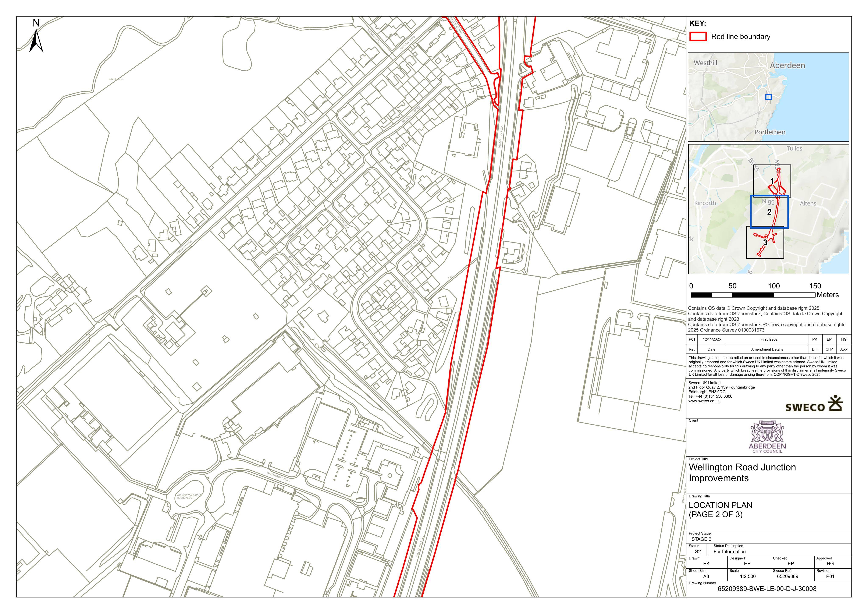Click the "P01" value under Revision
Image resolution: width=868 pixels, height=614 pixels.
(830, 576)
